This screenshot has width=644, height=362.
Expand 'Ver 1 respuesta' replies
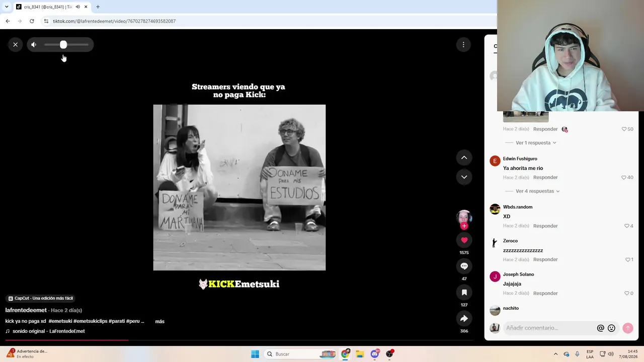point(536,143)
